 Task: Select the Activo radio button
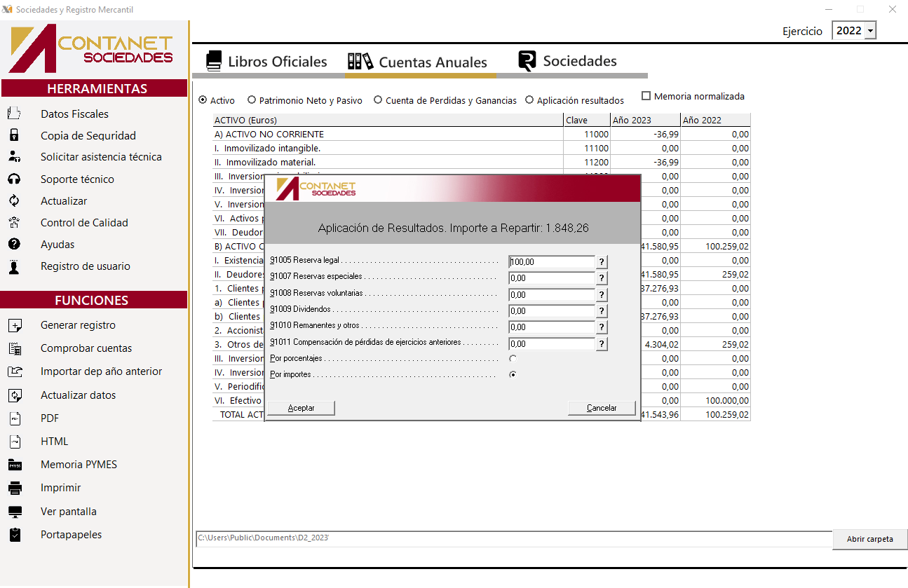(x=203, y=100)
